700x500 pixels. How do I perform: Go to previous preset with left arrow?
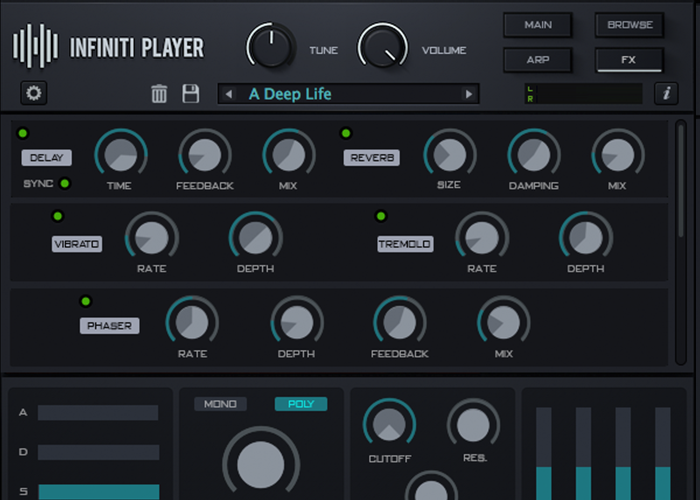point(229,94)
